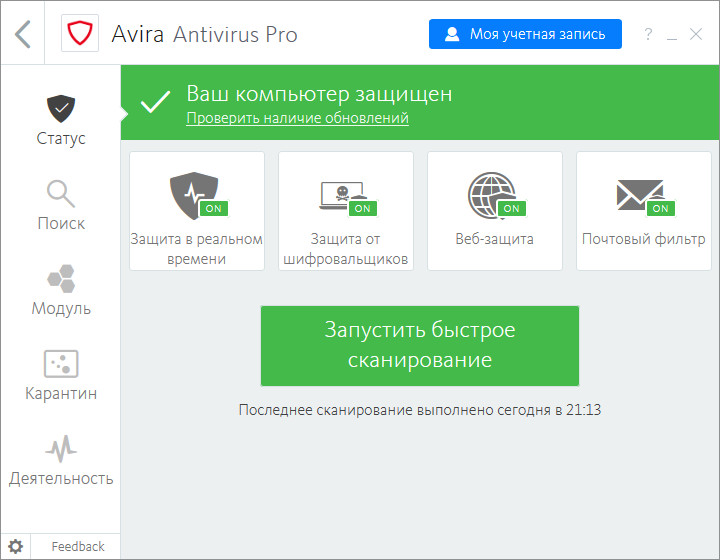Open the Деятельность activity section
The width and height of the screenshot is (720, 560).
point(60,460)
